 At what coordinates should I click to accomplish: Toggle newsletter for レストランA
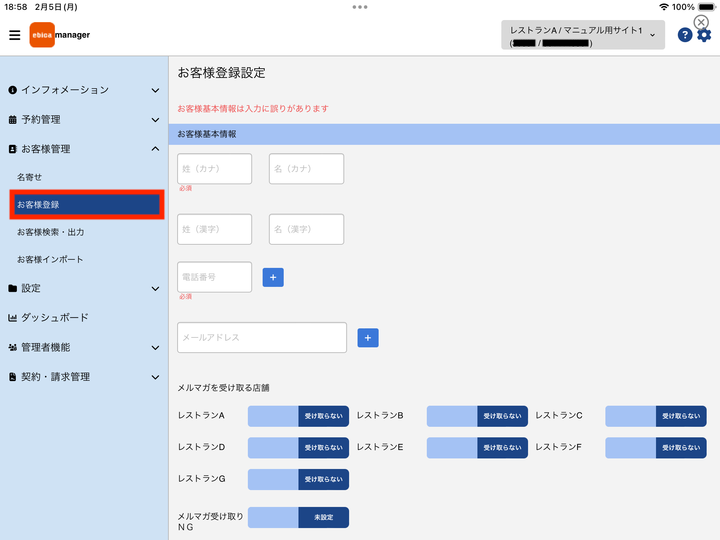point(298,416)
